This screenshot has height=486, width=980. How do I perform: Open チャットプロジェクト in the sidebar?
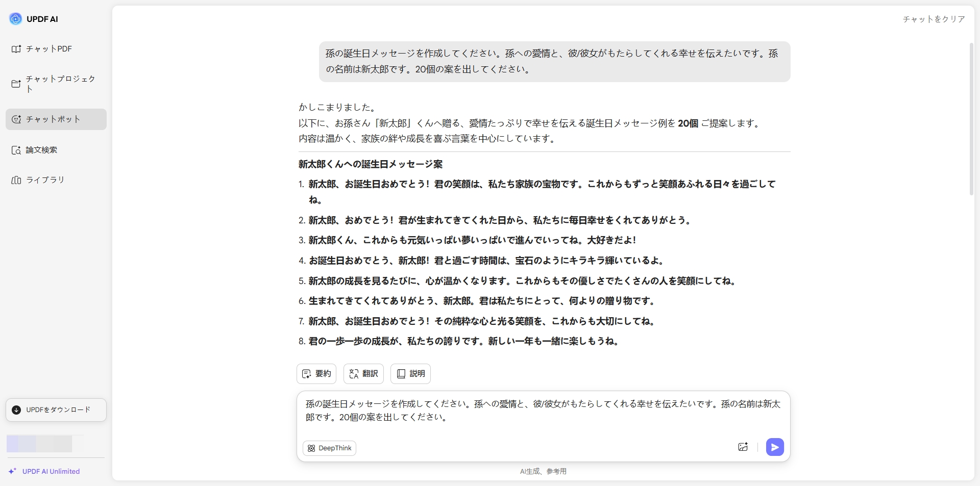click(x=56, y=84)
